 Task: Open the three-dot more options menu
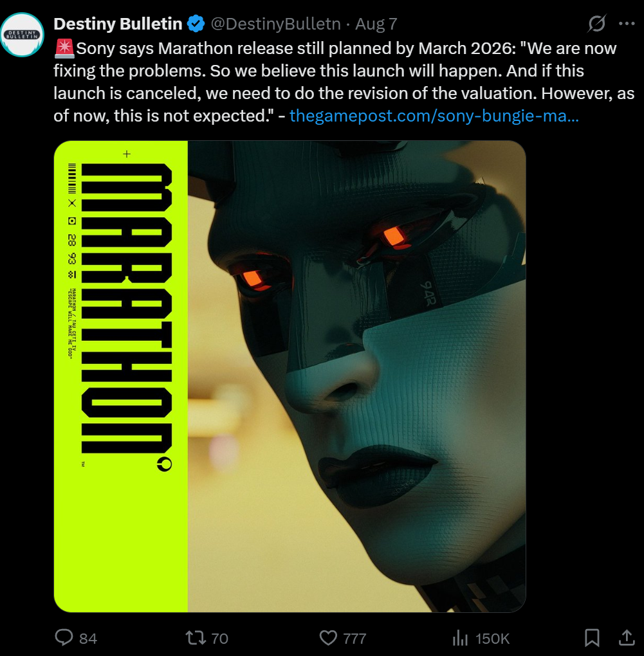tap(627, 24)
